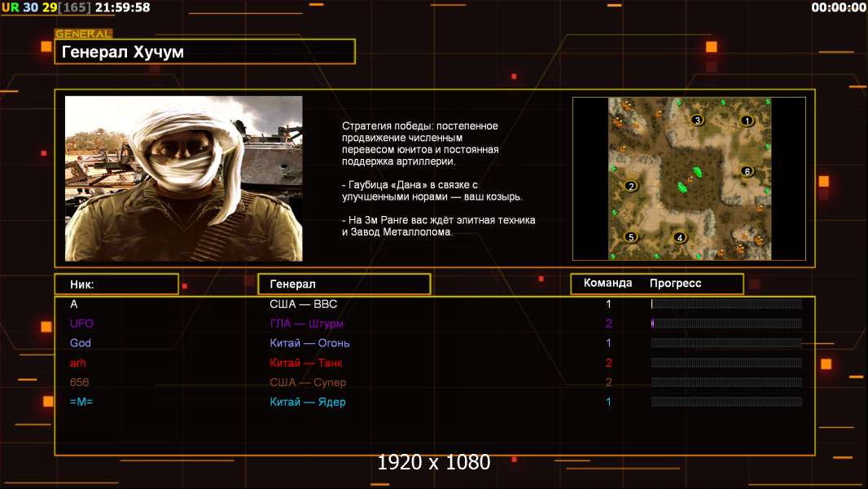This screenshot has width=868, height=489.
Task: Click the GENERAL label tag above the name
Action: click(x=83, y=34)
